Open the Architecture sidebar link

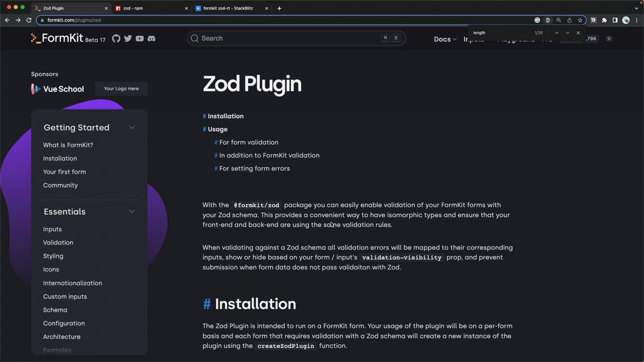pyautogui.click(x=62, y=337)
